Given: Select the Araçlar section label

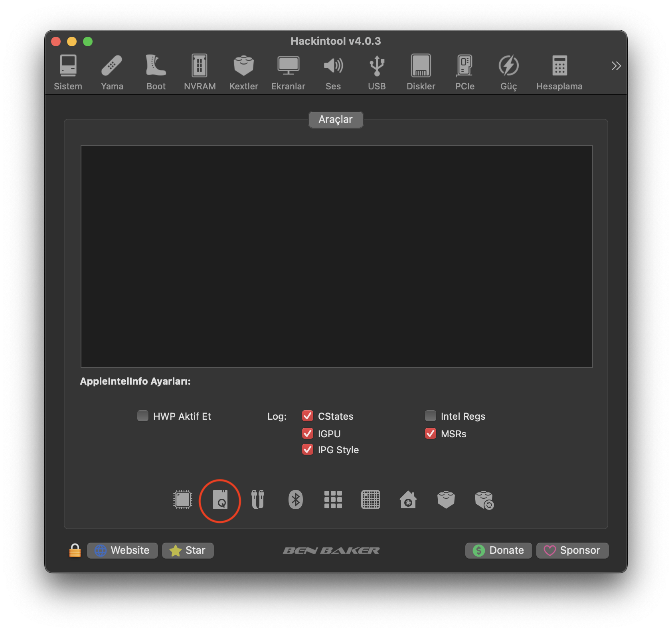Looking at the screenshot, I should pyautogui.click(x=336, y=119).
